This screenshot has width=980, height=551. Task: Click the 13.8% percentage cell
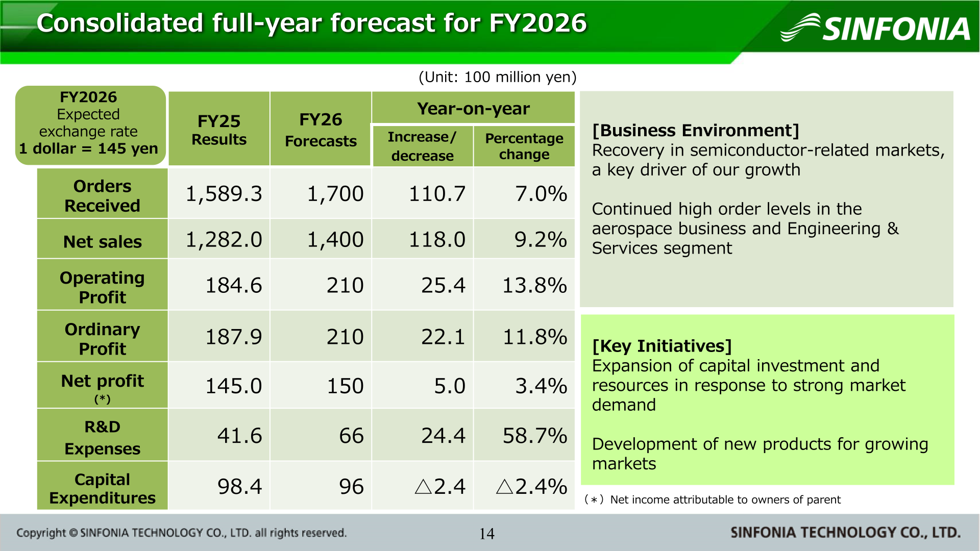point(535,286)
